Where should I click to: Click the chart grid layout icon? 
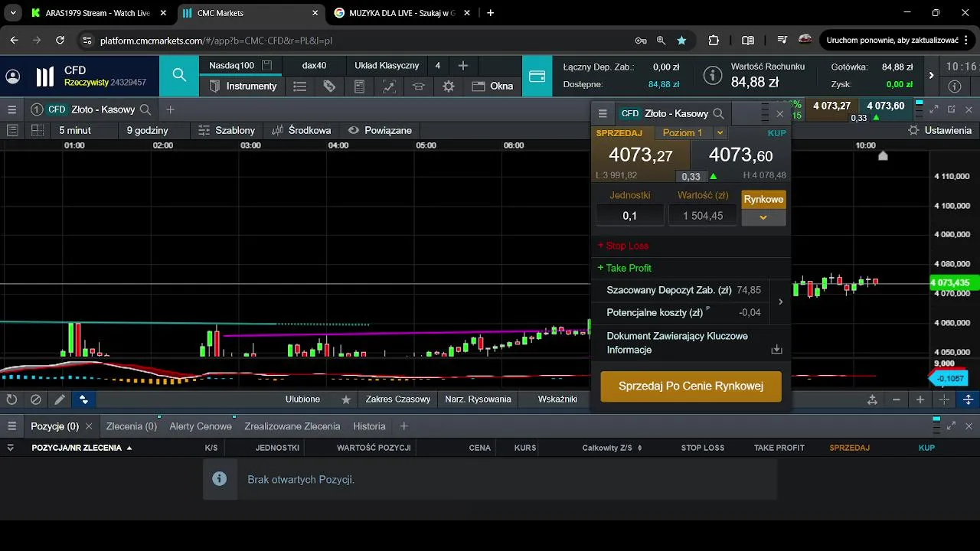click(37, 130)
